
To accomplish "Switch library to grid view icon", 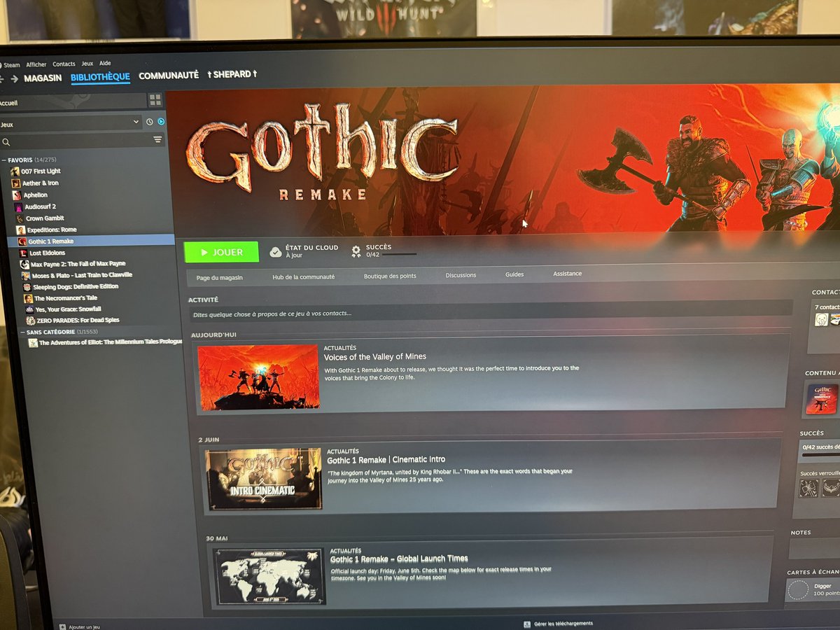I will pyautogui.click(x=155, y=100).
